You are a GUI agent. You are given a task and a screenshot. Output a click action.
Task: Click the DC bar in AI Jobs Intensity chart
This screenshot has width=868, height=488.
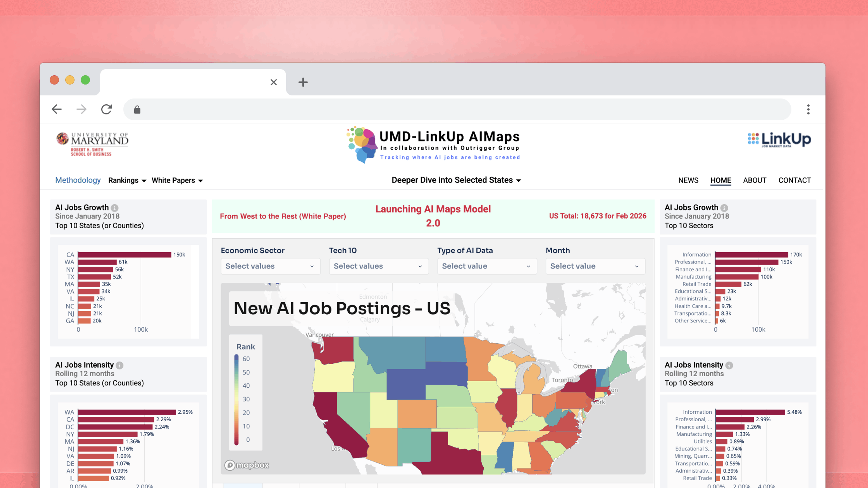(115, 427)
